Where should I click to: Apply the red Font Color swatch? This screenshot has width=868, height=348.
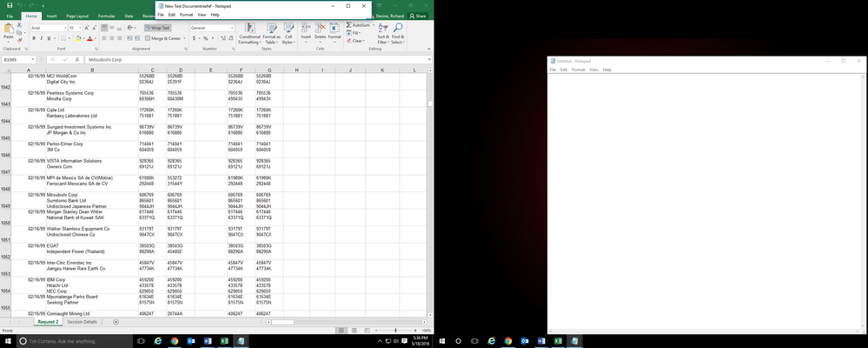(89, 38)
